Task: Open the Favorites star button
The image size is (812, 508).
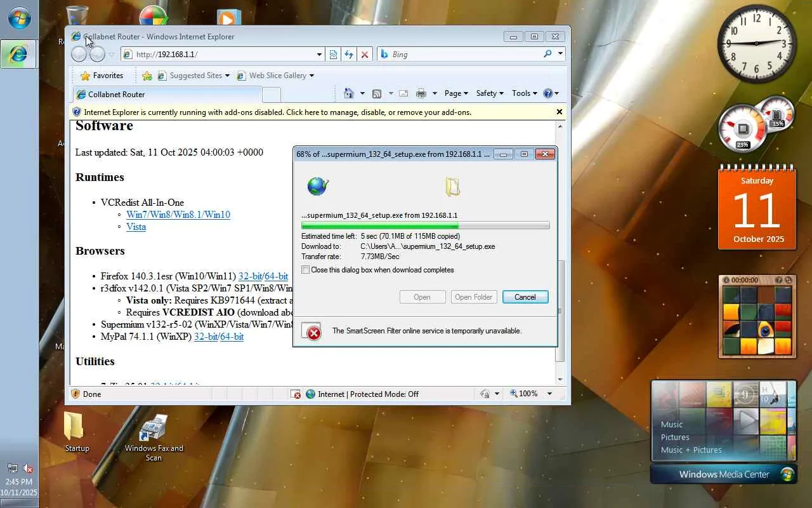Action: (101, 76)
